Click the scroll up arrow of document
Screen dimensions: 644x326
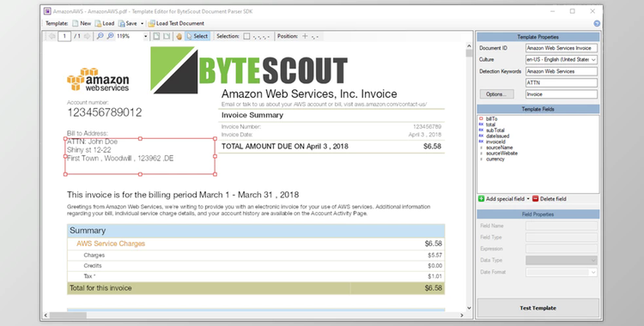469,45
